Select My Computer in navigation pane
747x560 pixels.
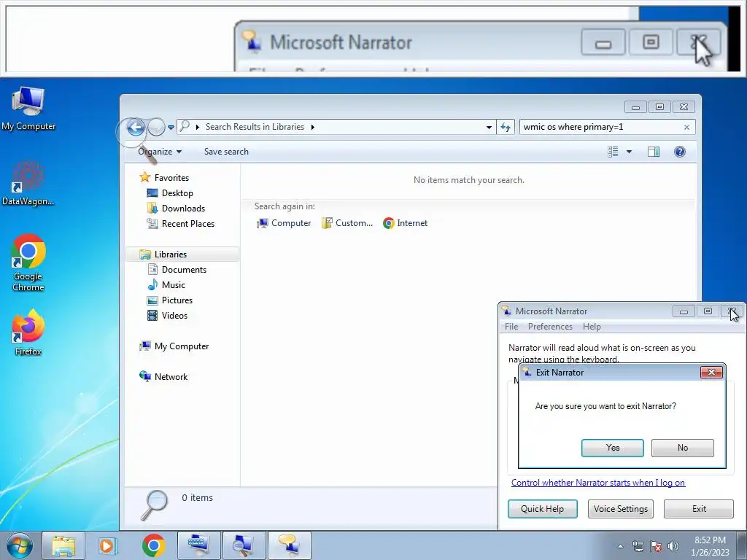pos(174,346)
